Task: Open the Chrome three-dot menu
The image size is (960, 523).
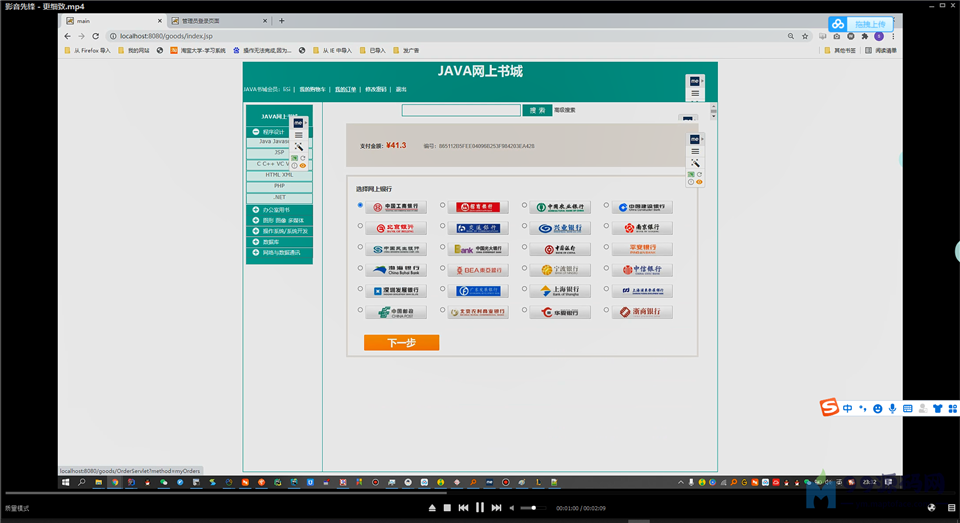Action: [x=893, y=36]
